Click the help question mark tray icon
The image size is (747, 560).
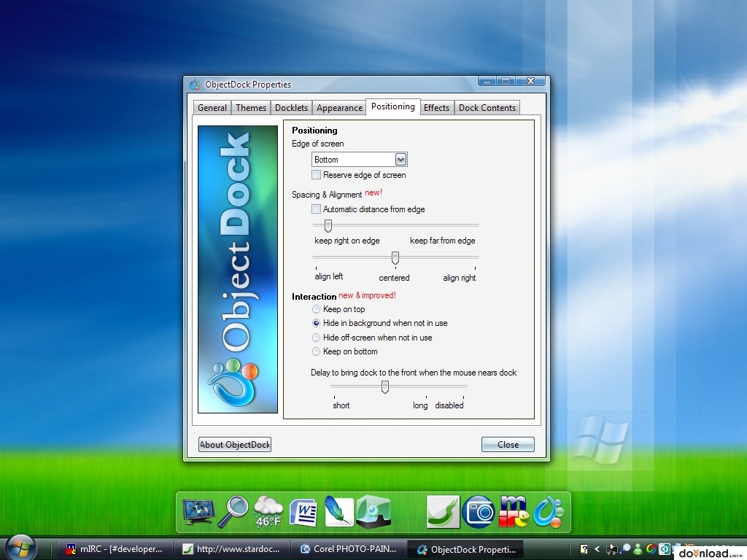[x=584, y=549]
